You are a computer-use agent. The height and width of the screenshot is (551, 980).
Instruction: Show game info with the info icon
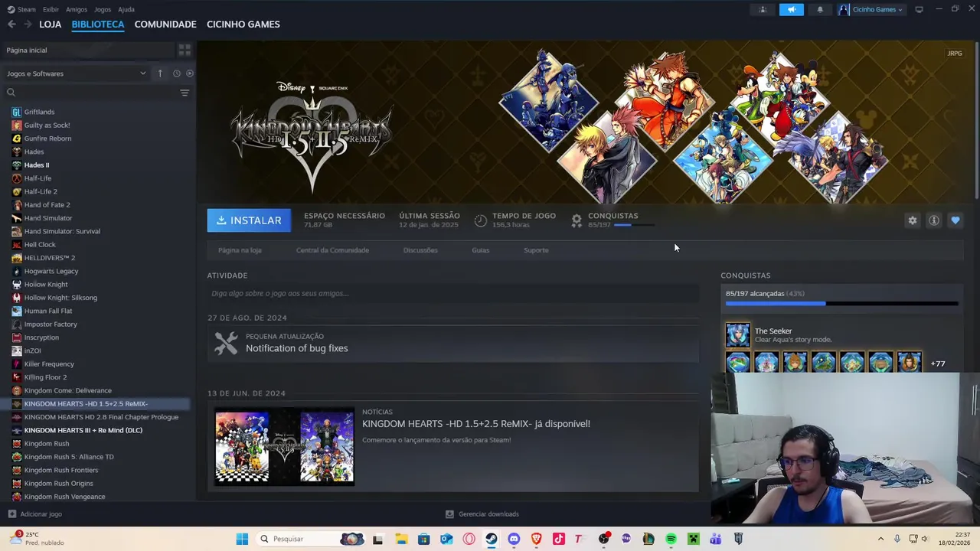click(x=934, y=220)
